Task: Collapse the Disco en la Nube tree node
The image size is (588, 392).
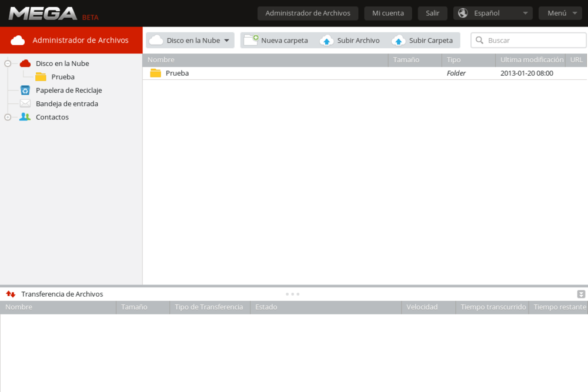Action: point(8,63)
